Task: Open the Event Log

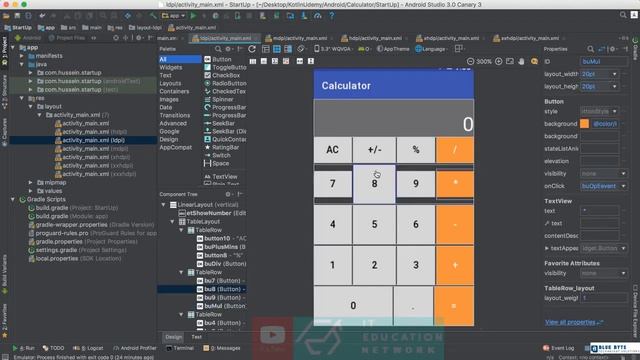Action: tap(558, 348)
